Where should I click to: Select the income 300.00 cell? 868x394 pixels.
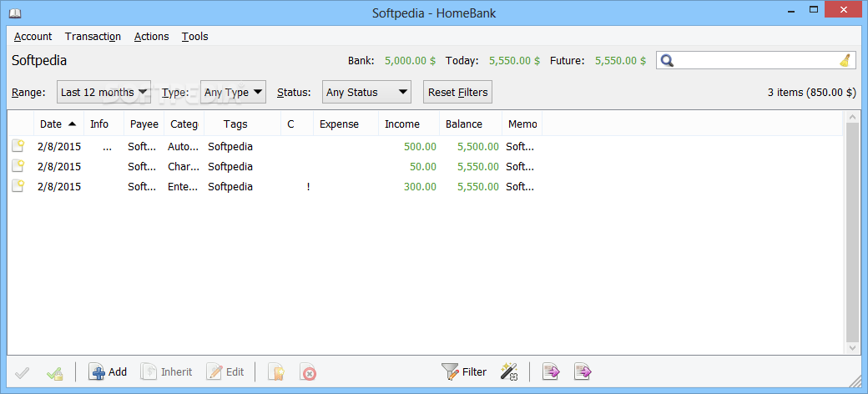click(x=420, y=186)
